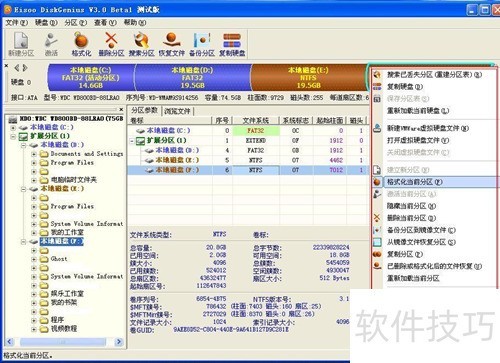500x363 pixels.
Task: Click the left tree horizontal scrollbar right arrow
Action: 118,342
